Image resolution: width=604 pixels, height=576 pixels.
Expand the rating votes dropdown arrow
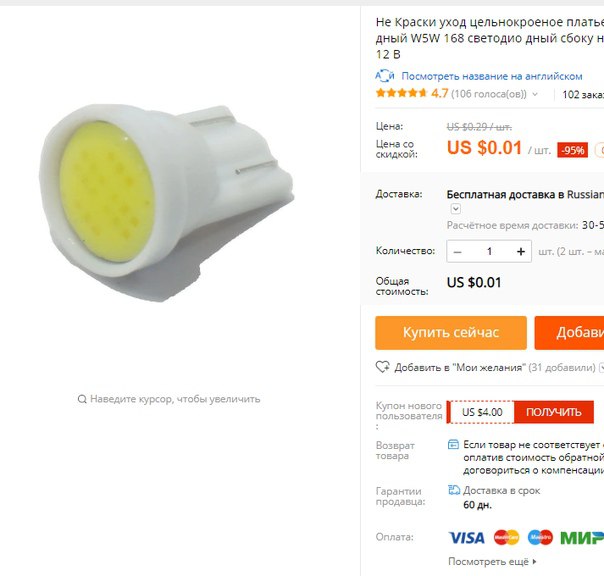tap(535, 94)
